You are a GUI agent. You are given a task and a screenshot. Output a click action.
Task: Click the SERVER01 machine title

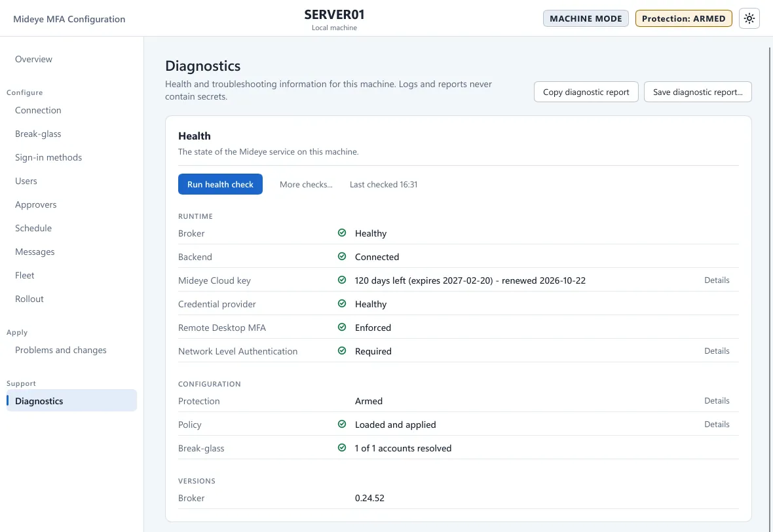pyautogui.click(x=334, y=15)
